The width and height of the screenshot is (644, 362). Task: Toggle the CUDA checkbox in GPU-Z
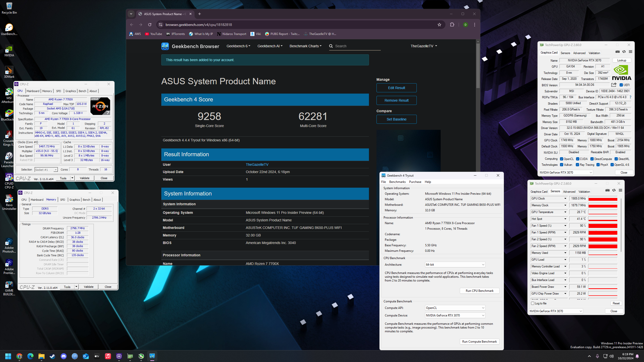tap(578, 159)
